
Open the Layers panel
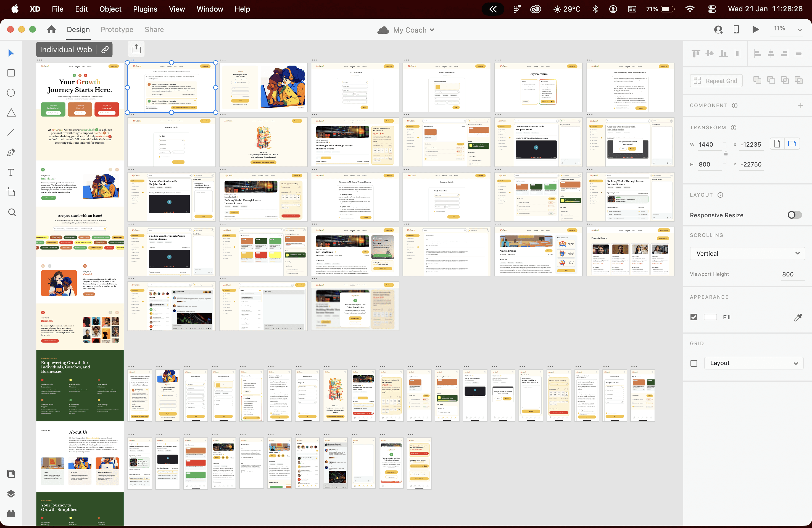(11, 493)
